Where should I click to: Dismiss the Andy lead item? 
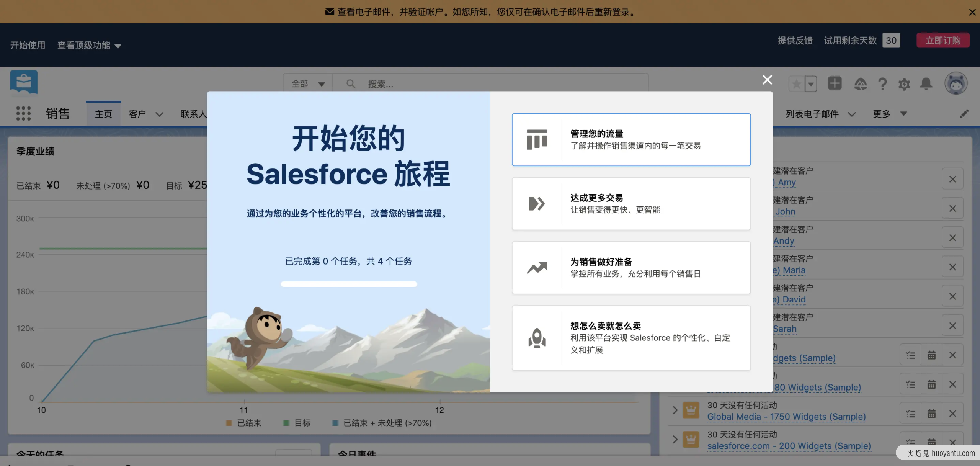(952, 238)
